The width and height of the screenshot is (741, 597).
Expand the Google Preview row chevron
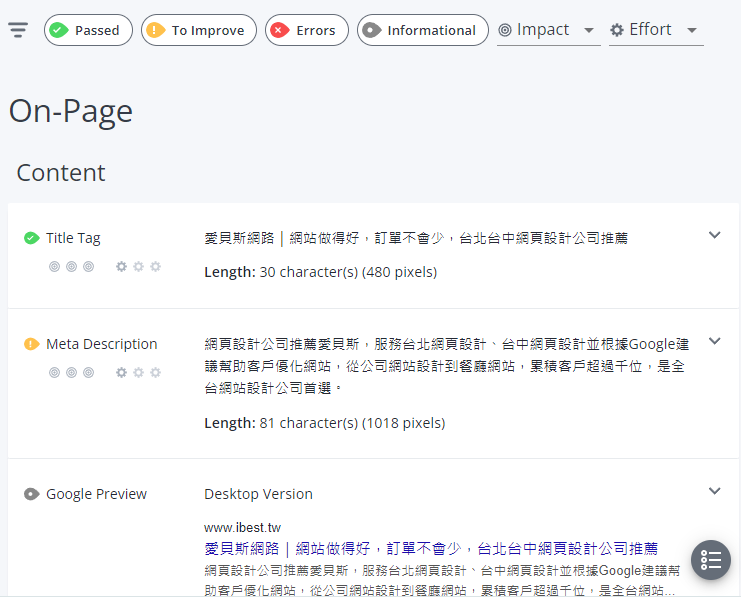(714, 491)
